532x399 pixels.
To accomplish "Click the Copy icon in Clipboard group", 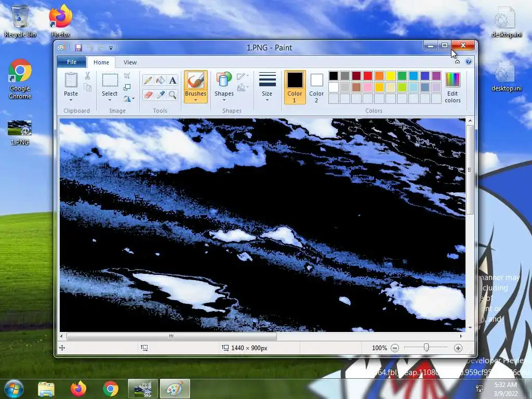I will [x=87, y=87].
